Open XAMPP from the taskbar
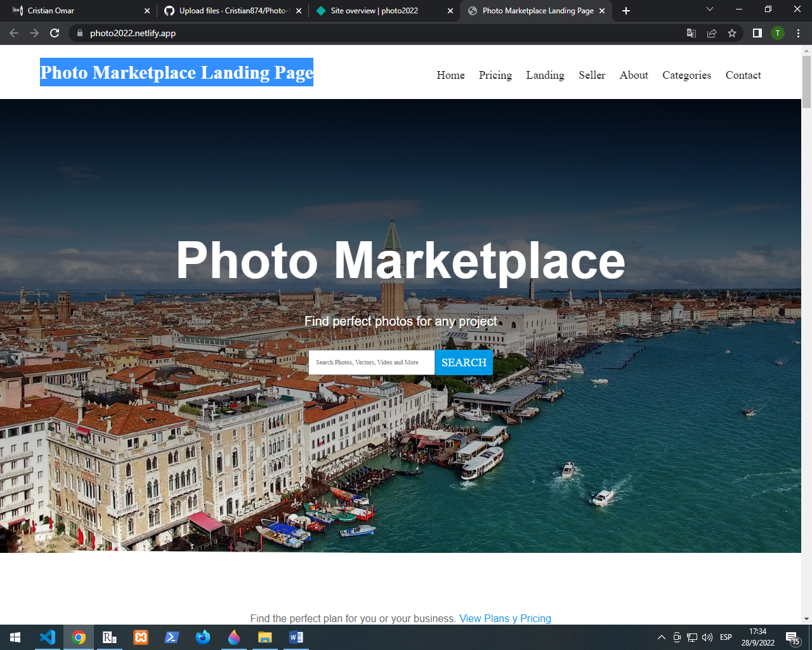Viewport: 812px width, 650px height. pyautogui.click(x=141, y=637)
